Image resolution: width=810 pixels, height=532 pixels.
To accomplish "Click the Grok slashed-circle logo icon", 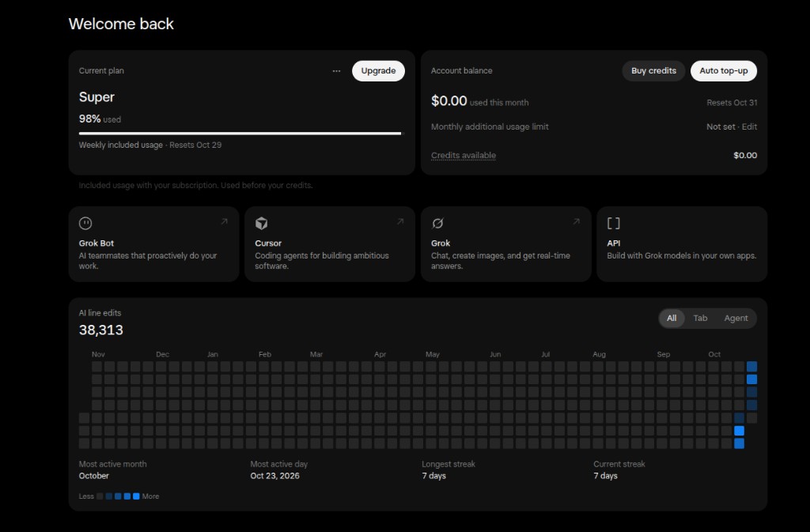I will click(437, 224).
